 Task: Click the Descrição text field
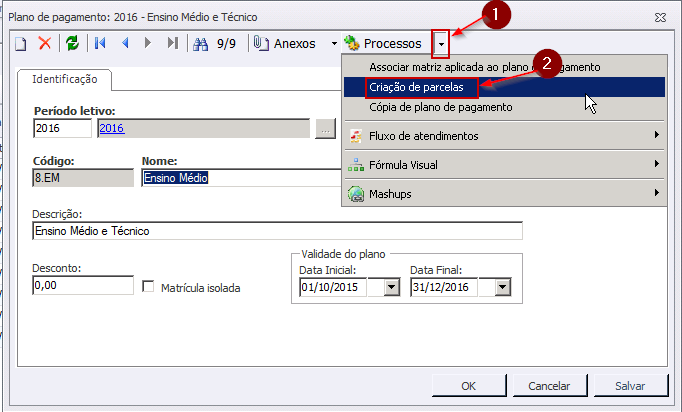pos(277,231)
